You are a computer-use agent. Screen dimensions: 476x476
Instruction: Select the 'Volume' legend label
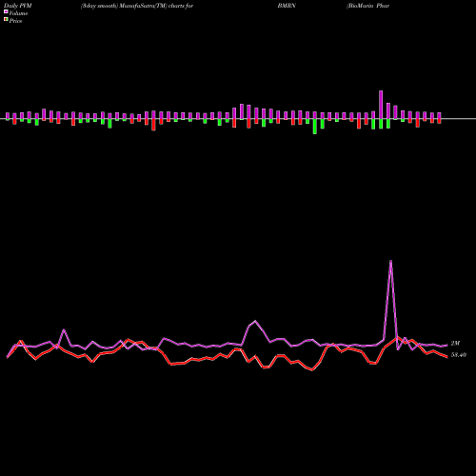pos(18,13)
